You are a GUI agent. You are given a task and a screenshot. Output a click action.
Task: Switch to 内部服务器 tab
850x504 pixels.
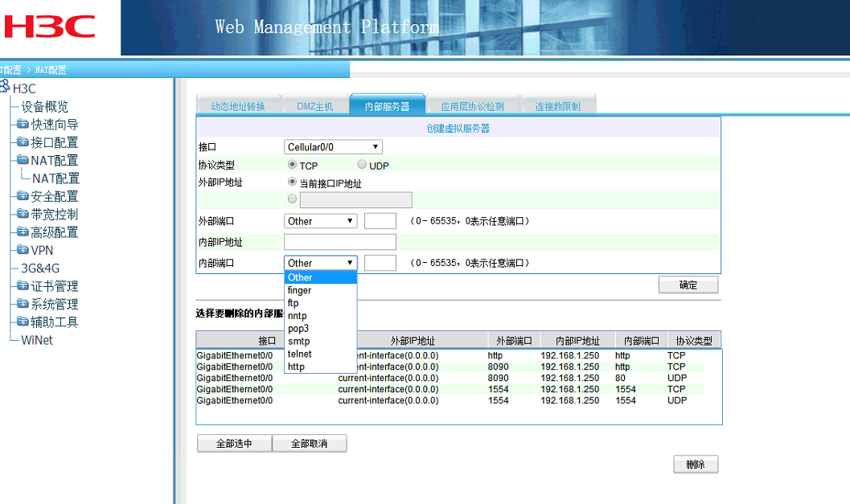coord(387,106)
